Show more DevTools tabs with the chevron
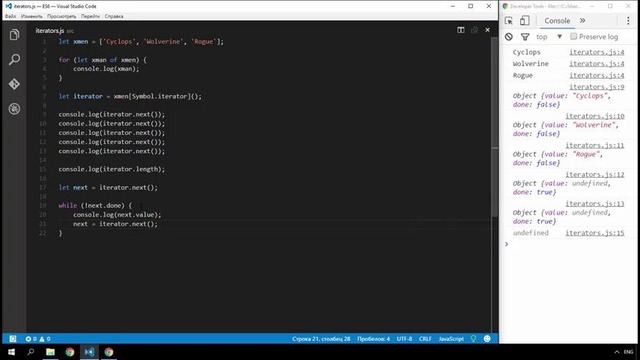 [x=582, y=20]
